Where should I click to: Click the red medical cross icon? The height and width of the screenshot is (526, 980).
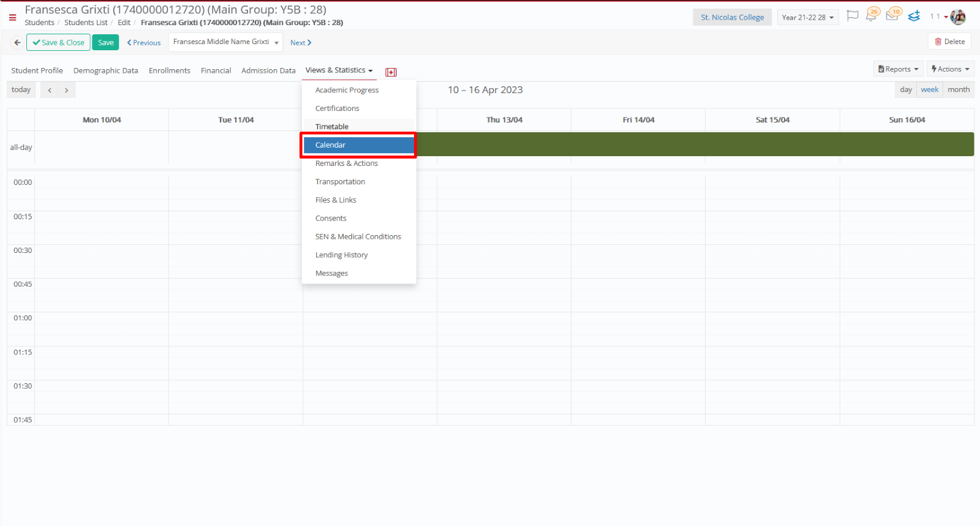pyautogui.click(x=391, y=72)
